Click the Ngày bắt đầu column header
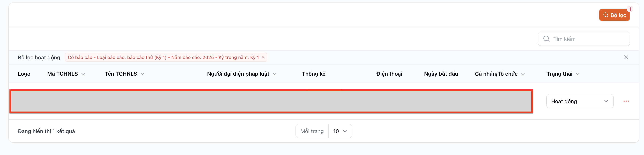Viewport: 644px width, 155px height. tap(441, 74)
